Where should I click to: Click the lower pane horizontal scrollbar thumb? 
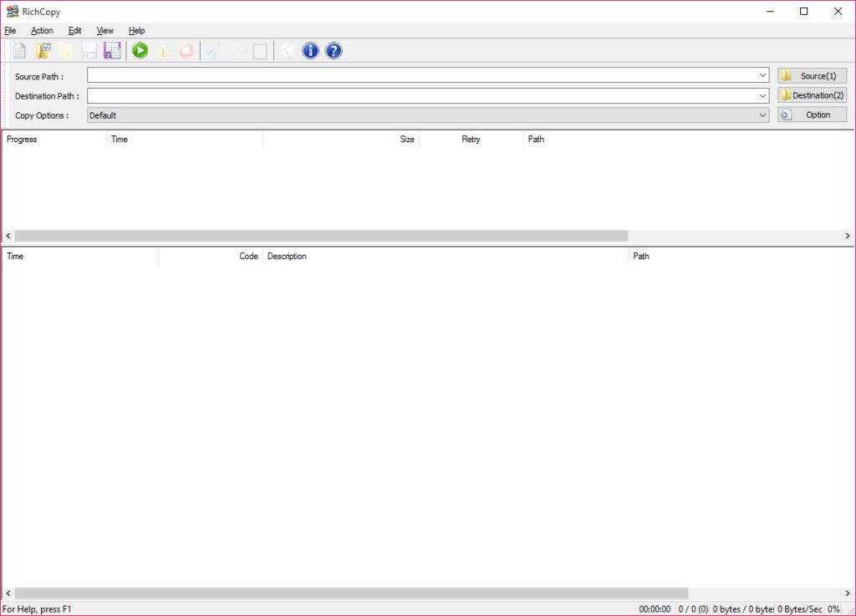pos(352,593)
